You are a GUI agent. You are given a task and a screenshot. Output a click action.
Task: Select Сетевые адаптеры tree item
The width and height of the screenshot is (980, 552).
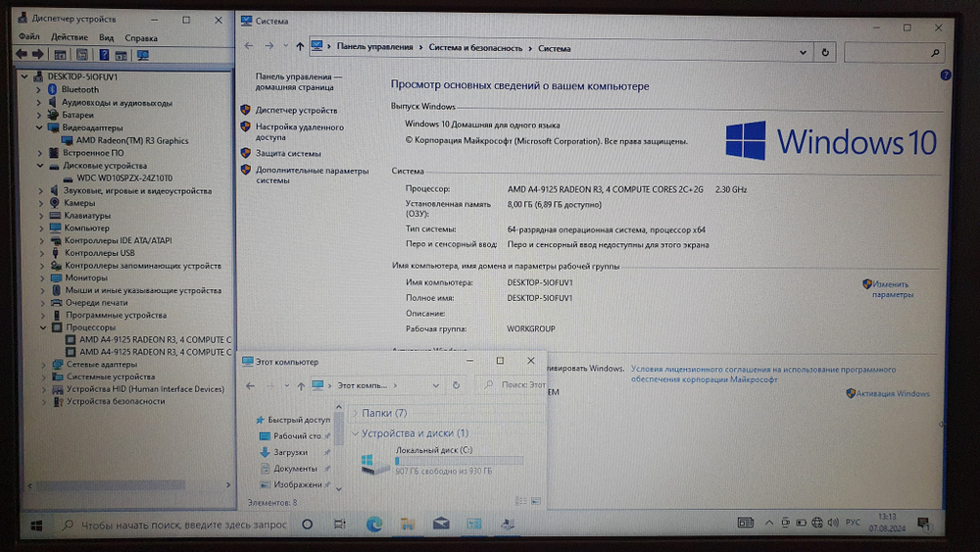[x=101, y=365]
